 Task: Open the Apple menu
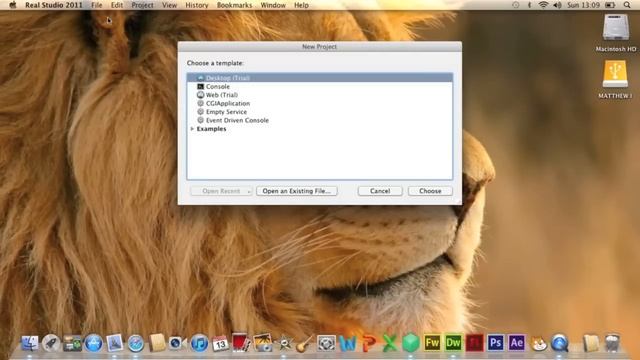coord(13,5)
